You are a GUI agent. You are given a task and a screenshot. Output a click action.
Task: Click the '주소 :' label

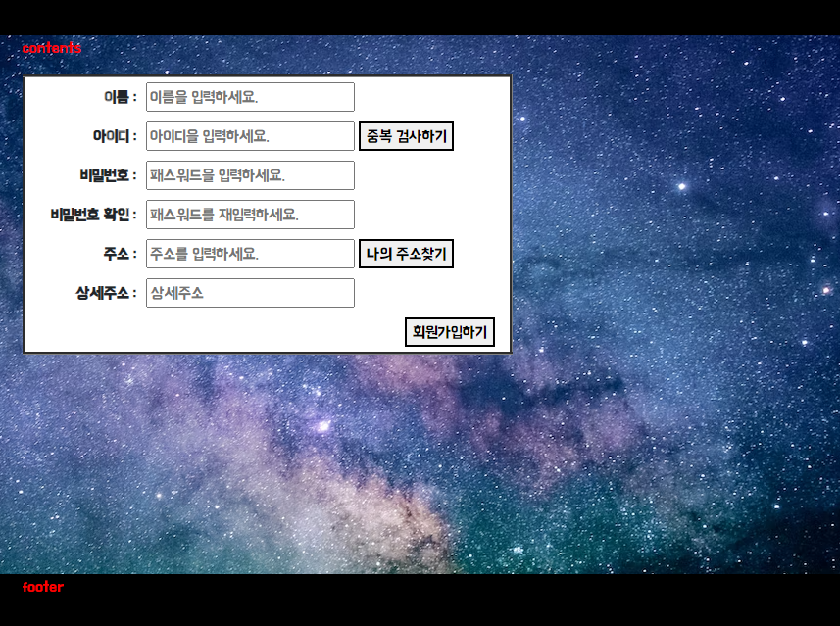121,254
